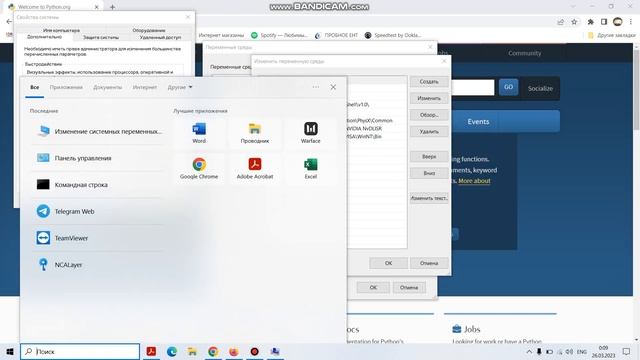
Task: Open Microsoft Edge on the taskbar
Action: point(172,351)
